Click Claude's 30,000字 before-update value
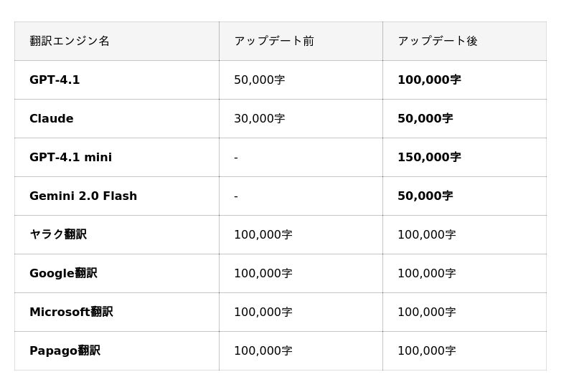 [259, 119]
